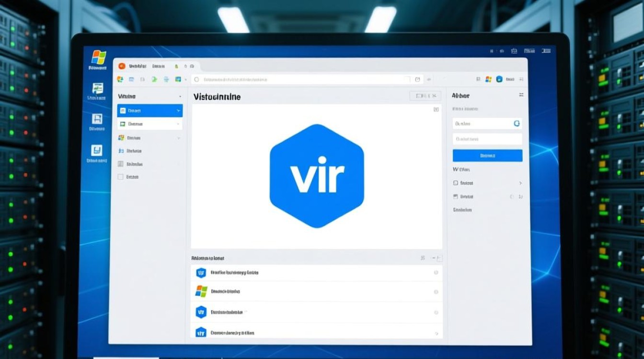The image size is (644, 359).
Task: Select the second sidebar item with the green icon
Action: click(x=149, y=124)
